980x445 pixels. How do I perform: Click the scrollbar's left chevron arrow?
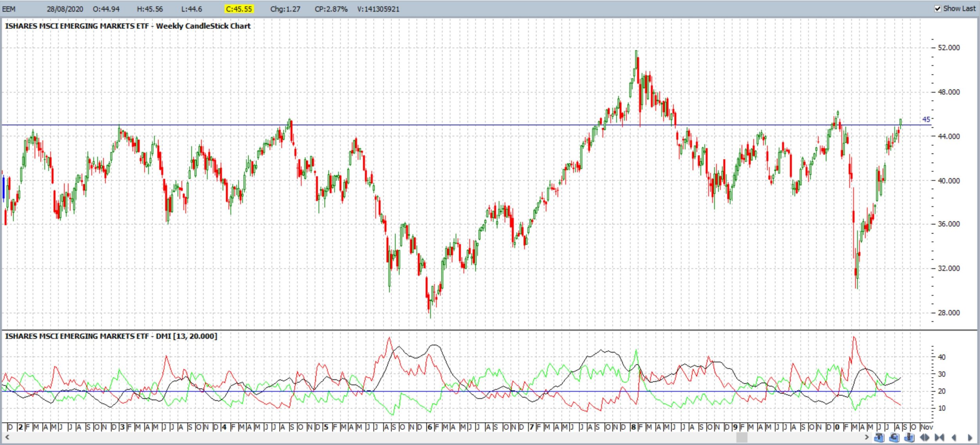7,437
